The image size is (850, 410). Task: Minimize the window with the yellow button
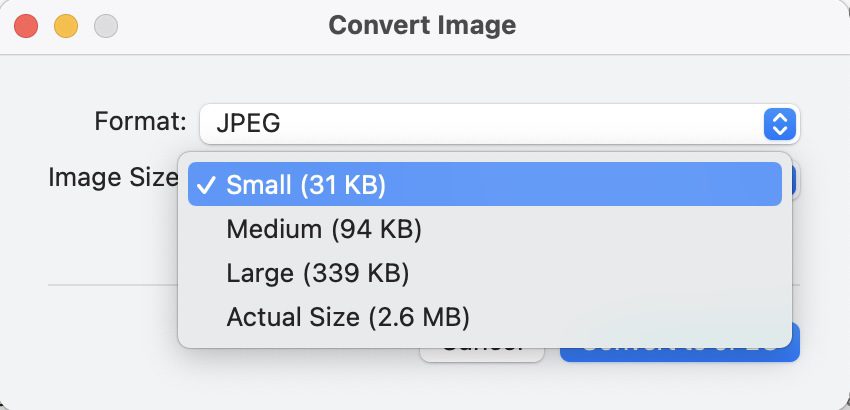pos(66,25)
